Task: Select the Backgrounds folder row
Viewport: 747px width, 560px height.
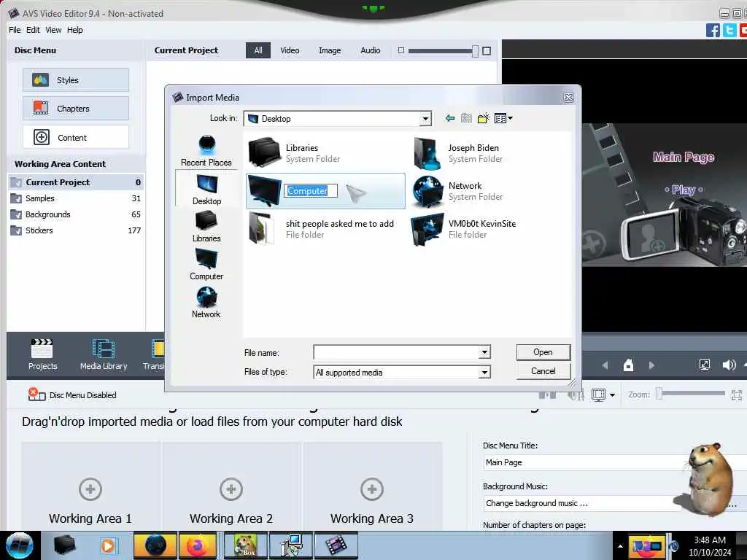Action: coord(76,214)
